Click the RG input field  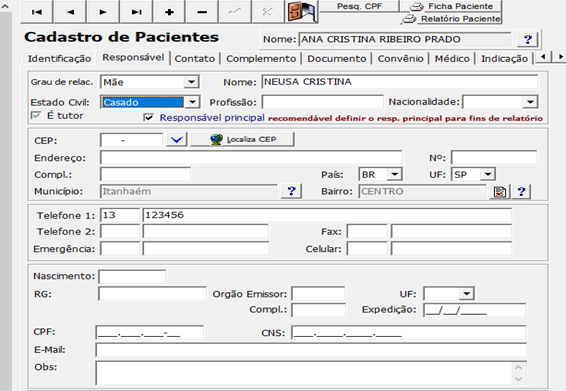(152, 294)
